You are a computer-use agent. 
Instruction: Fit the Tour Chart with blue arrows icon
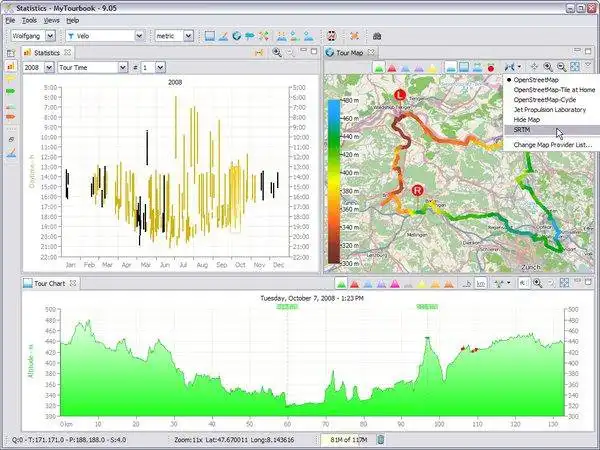click(564, 283)
